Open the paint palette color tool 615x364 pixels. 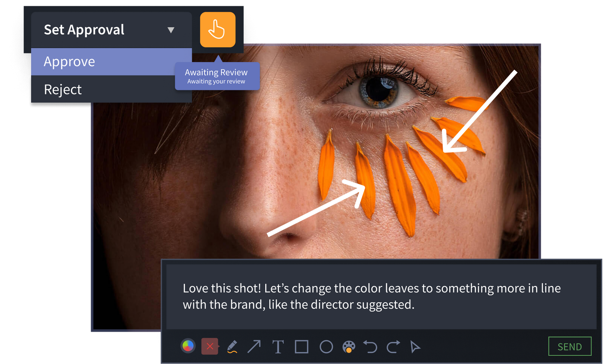coord(349,347)
